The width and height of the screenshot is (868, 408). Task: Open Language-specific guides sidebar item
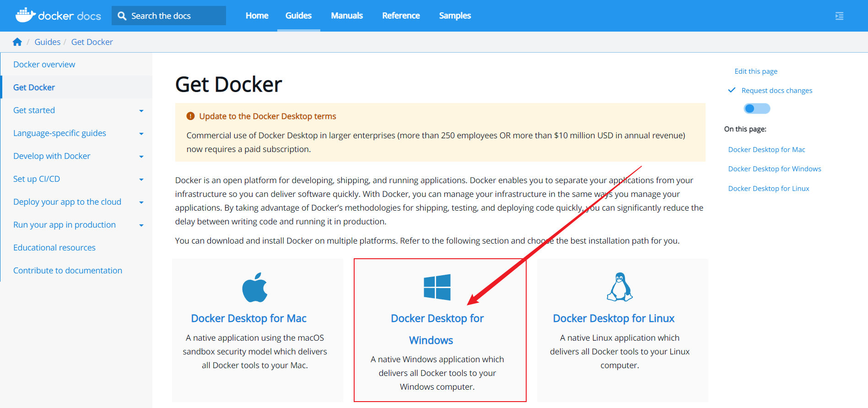[59, 133]
